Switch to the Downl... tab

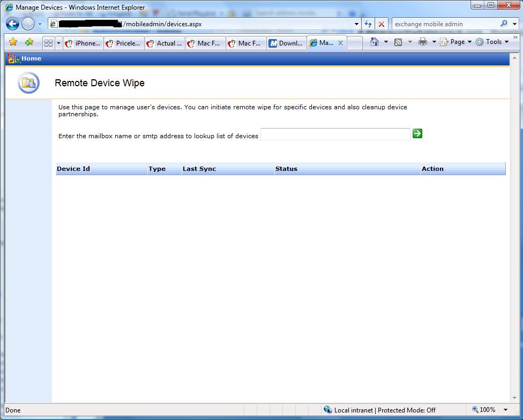coord(287,43)
